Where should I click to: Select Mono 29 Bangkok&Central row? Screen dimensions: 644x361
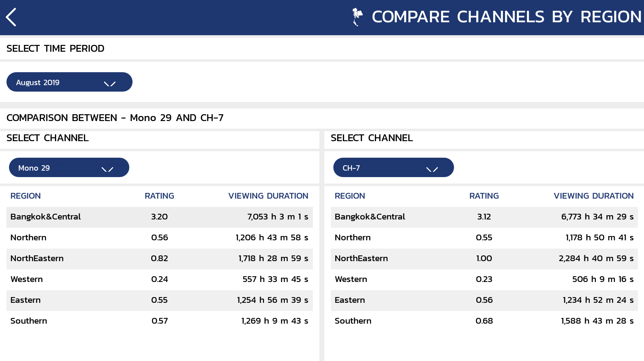159,217
